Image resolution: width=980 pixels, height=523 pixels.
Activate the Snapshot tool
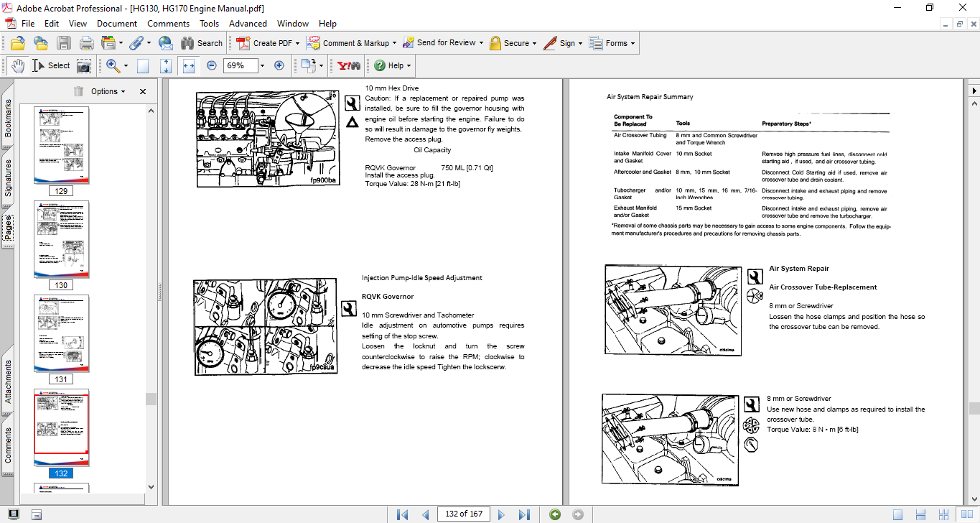tap(83, 65)
